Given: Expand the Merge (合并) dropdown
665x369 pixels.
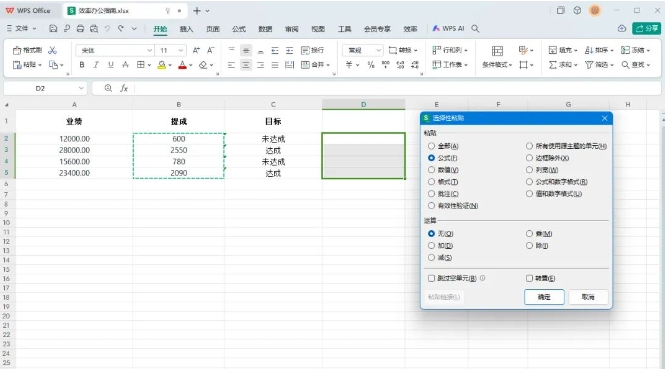Looking at the screenshot, I should click(x=328, y=65).
